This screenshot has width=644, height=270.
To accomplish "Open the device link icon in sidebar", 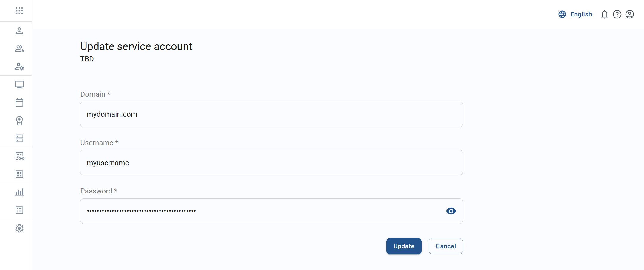I will click(x=20, y=156).
